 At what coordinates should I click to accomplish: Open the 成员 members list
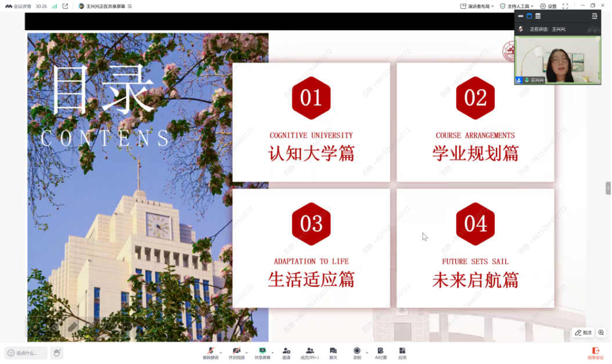pyautogui.click(x=309, y=352)
